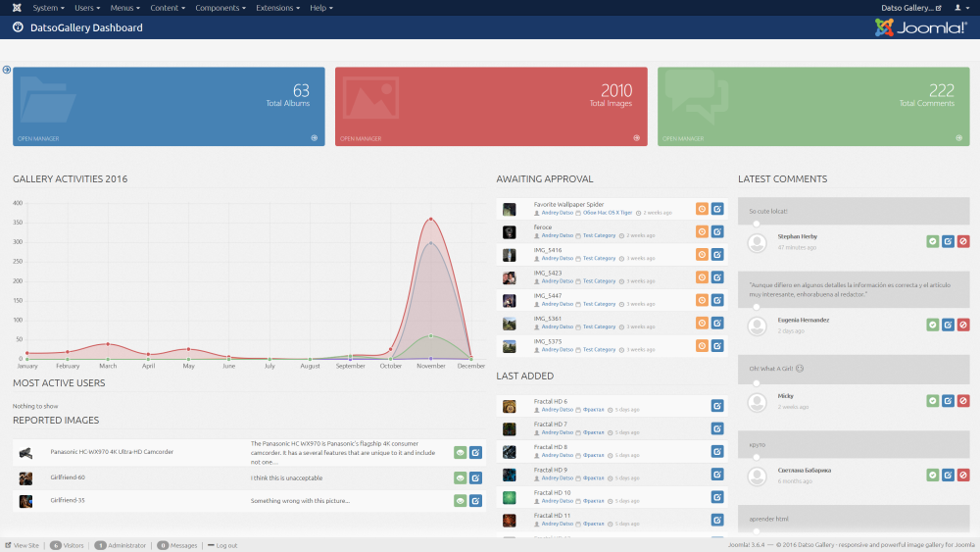Click the blue edit icon for Fractal HD 8
Screen dimensions: 980x552
(717, 451)
